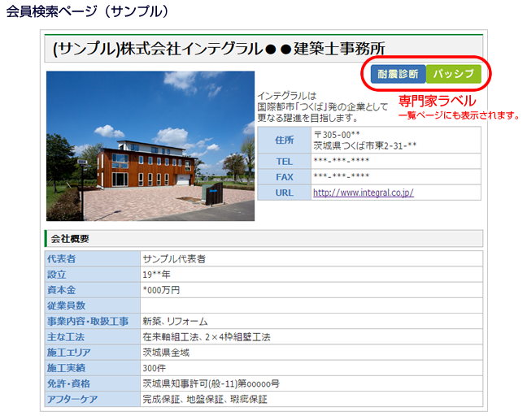Click 茨城県知事許可(般-11)第ooooo号 value

pyautogui.click(x=211, y=383)
